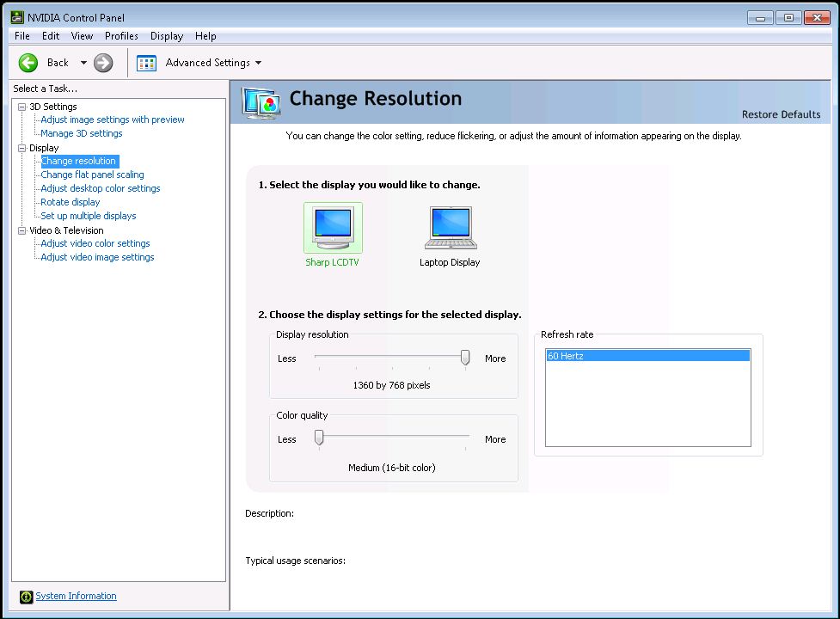The height and width of the screenshot is (619, 840).
Task: Click Restore Defaults link
Action: click(781, 114)
